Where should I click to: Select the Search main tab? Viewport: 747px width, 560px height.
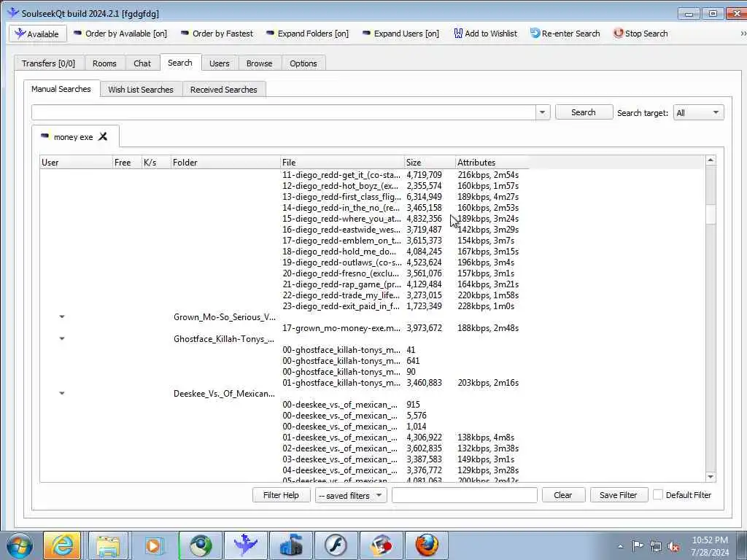[x=180, y=63]
